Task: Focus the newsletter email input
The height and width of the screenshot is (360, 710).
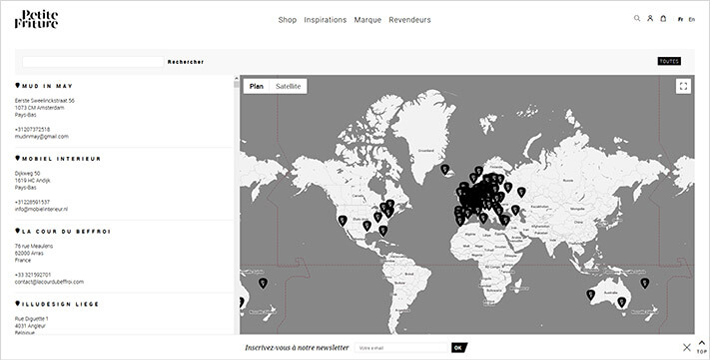Action: pos(401,348)
